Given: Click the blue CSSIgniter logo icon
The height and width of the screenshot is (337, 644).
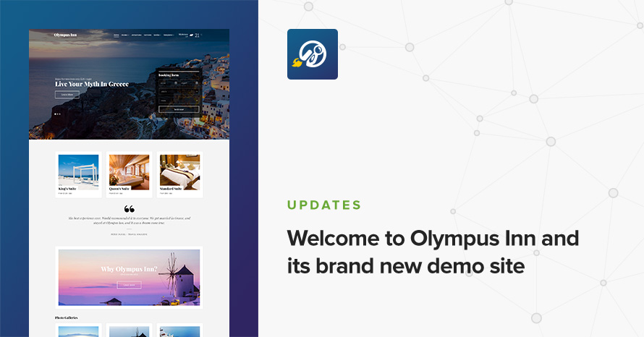Looking at the screenshot, I should [x=312, y=54].
